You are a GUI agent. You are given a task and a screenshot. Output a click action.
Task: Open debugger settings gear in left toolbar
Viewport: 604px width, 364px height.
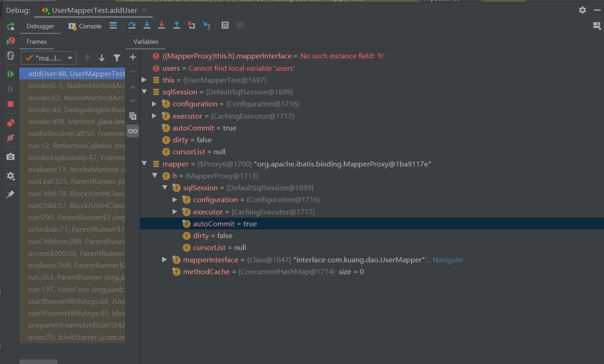coord(10,176)
